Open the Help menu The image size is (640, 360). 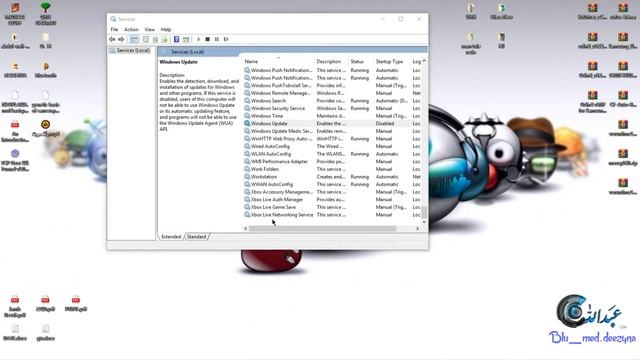point(166,29)
